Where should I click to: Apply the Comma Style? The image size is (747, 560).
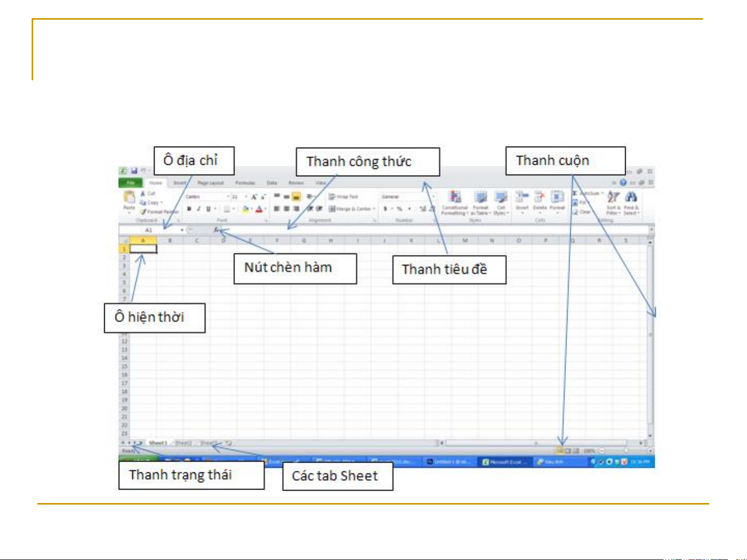(410, 209)
